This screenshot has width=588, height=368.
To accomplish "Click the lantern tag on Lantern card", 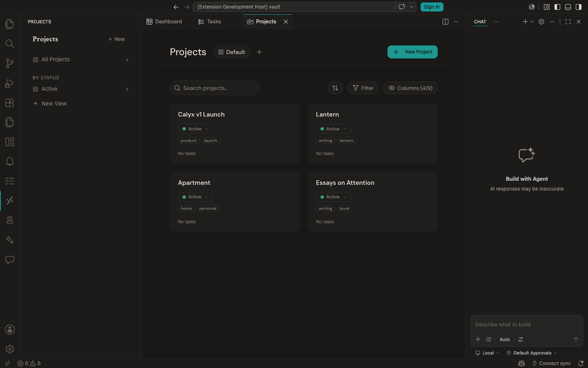I will [x=347, y=141].
